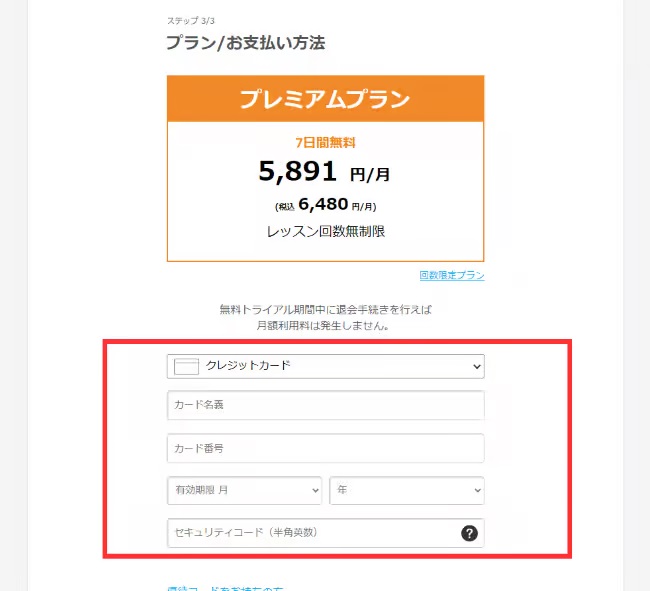Click the 7日間無料 free trial label
The image size is (650, 591).
[x=325, y=143]
